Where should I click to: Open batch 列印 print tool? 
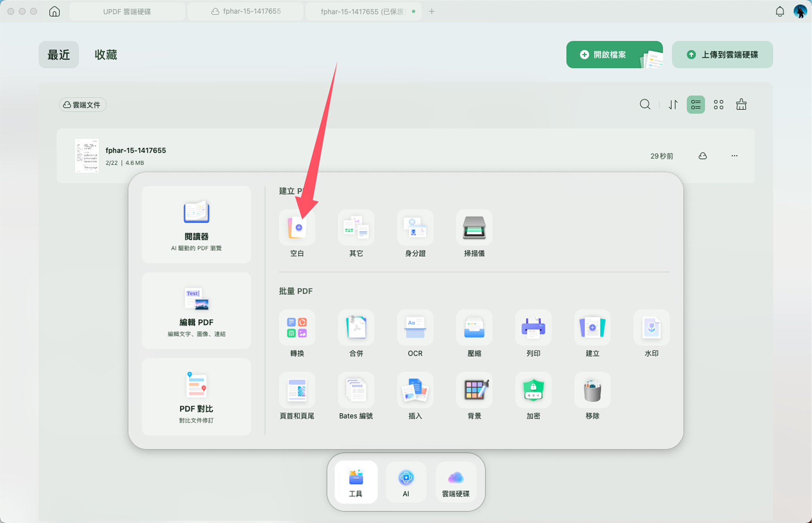(533, 327)
